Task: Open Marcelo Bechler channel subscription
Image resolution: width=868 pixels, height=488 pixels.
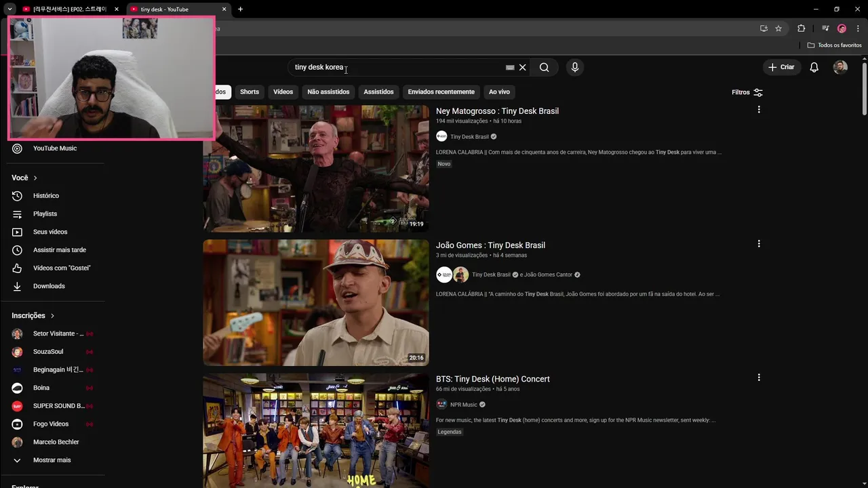Action: [x=55, y=442]
